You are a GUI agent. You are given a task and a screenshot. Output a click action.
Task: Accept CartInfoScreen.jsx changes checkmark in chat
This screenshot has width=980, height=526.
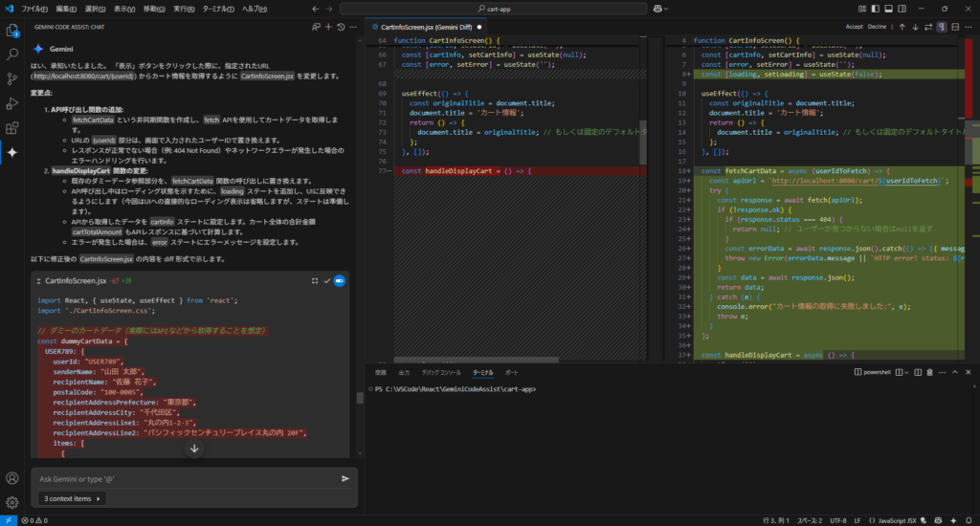[x=326, y=281]
